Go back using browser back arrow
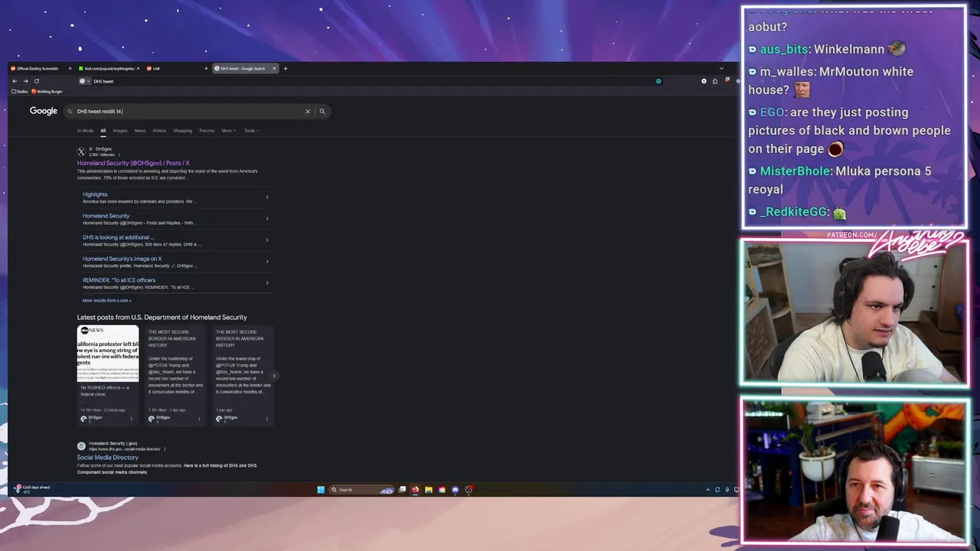This screenshot has height=551, width=980. [x=15, y=81]
